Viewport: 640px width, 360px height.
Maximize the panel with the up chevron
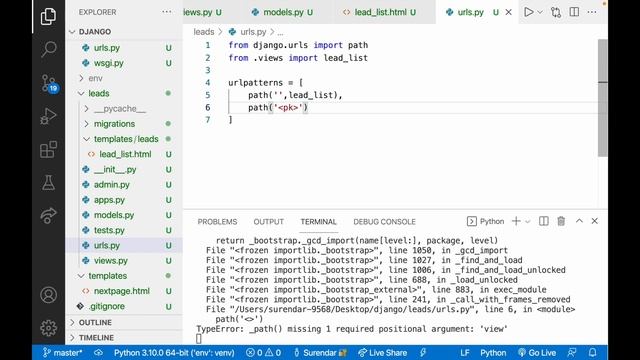[579, 221]
